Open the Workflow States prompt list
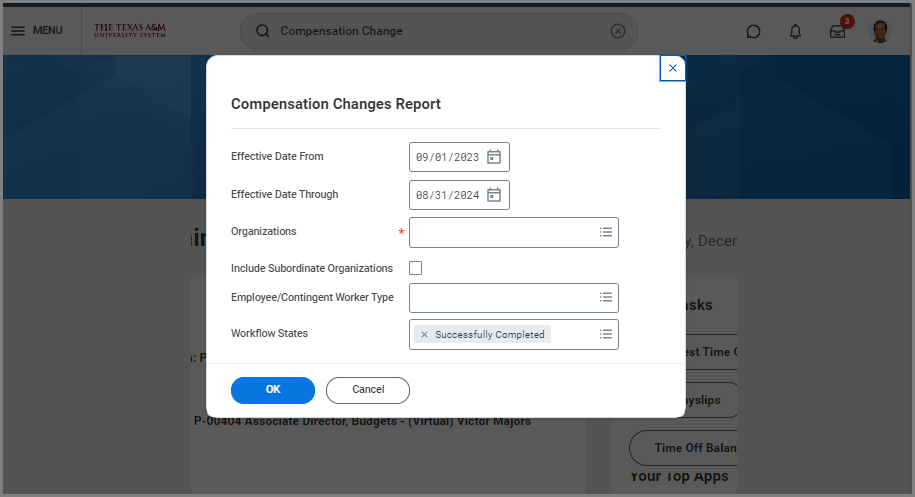 (605, 334)
